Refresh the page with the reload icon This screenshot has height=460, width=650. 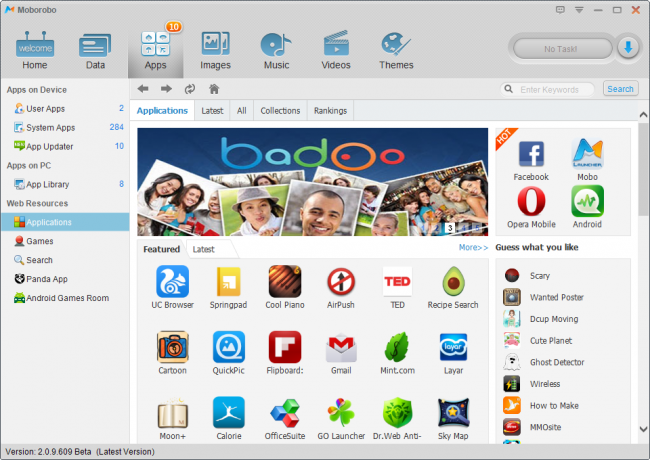coord(190,89)
